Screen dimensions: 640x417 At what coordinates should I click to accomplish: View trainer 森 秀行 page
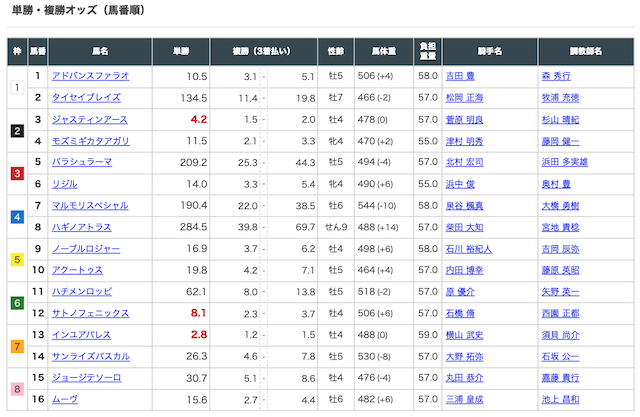[559, 76]
